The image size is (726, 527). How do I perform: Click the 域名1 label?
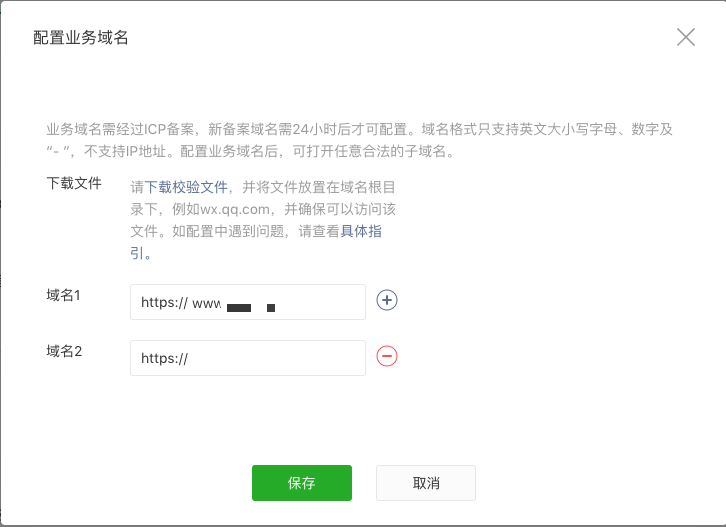(x=63, y=296)
